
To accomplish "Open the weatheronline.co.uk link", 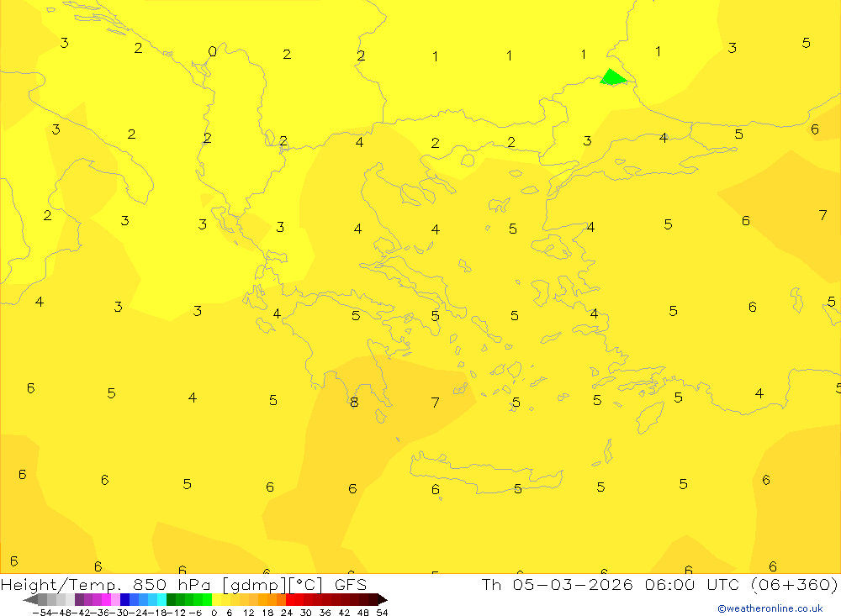I will (x=770, y=608).
